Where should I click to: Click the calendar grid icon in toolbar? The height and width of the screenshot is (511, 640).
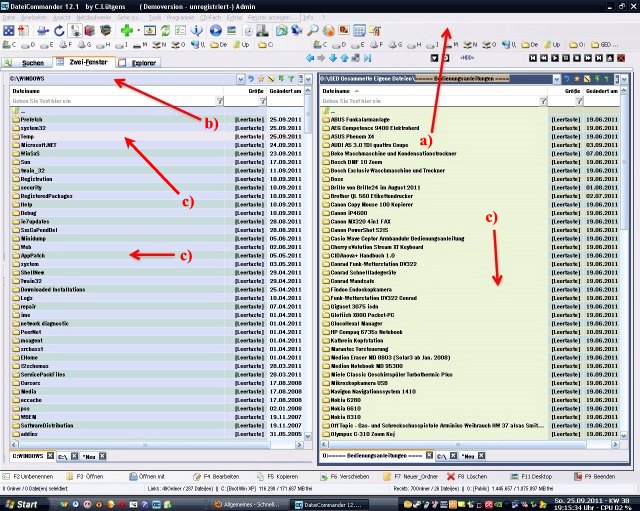(358, 30)
